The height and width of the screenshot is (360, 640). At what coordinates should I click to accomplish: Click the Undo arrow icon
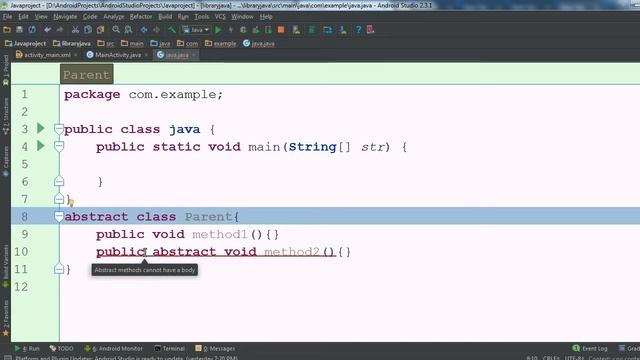[47, 30]
